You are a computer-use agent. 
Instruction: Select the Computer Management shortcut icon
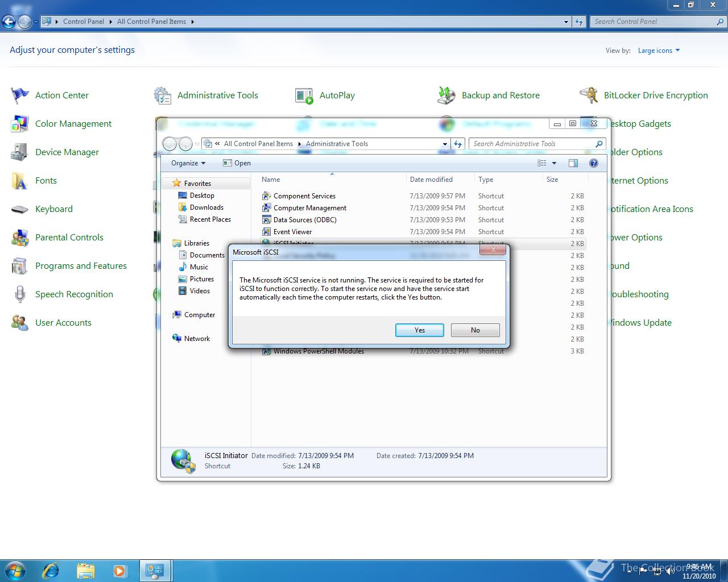point(266,208)
